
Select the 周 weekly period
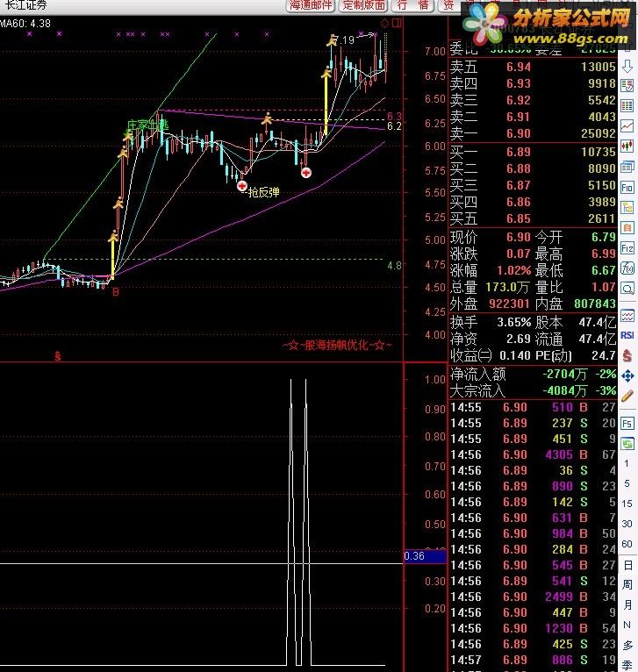(x=627, y=585)
